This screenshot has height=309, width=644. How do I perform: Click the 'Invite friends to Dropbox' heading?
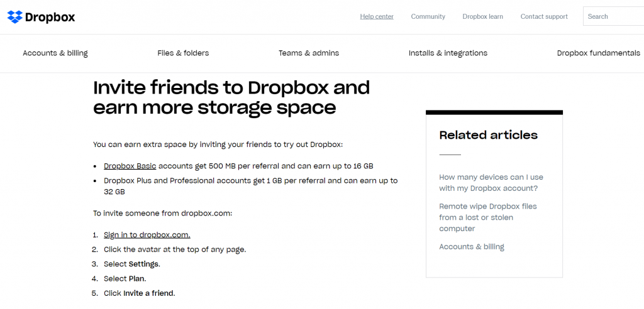point(231,98)
